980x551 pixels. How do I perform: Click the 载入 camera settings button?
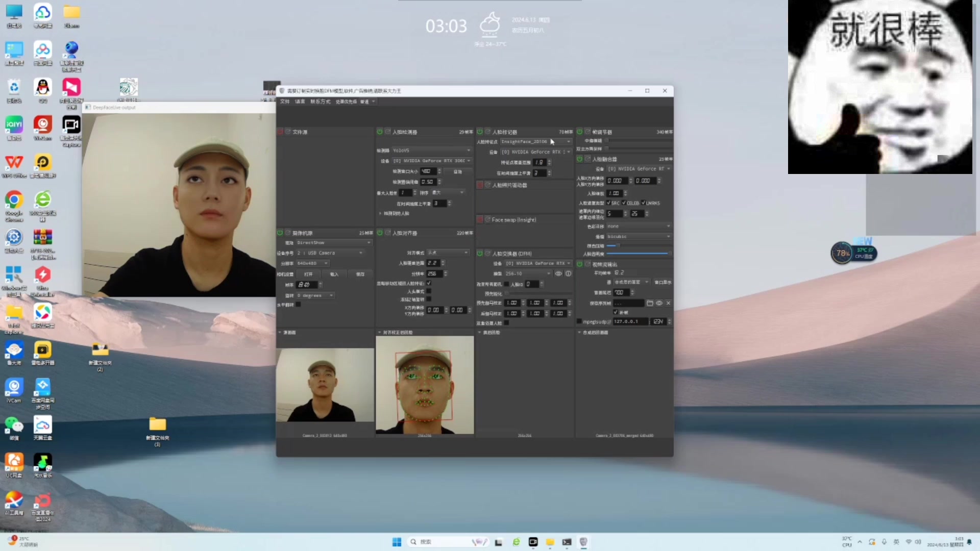334,274
